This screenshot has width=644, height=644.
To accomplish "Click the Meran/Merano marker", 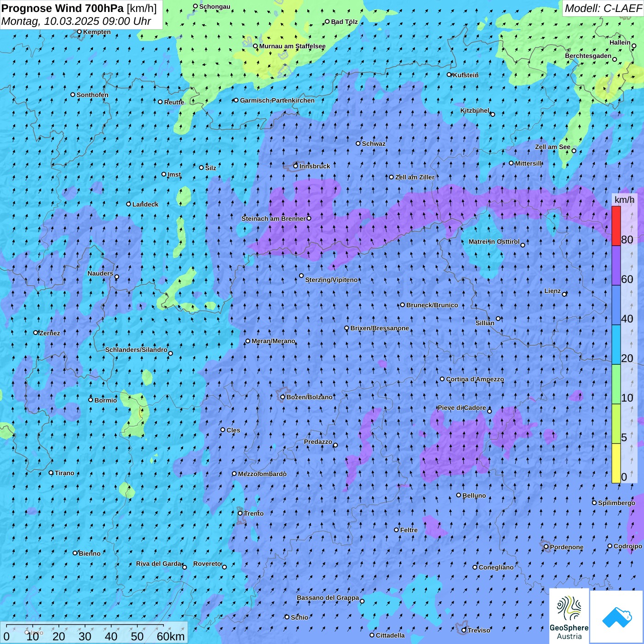I will click(248, 341).
